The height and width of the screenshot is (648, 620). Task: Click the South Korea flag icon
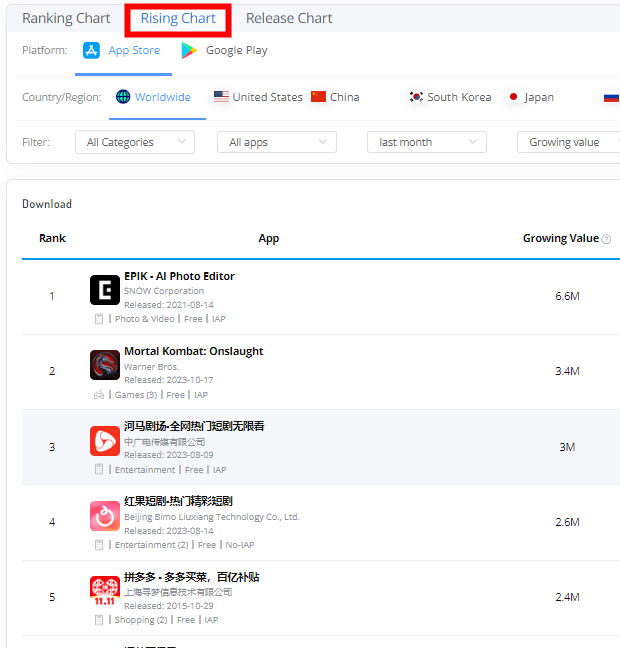pos(416,97)
